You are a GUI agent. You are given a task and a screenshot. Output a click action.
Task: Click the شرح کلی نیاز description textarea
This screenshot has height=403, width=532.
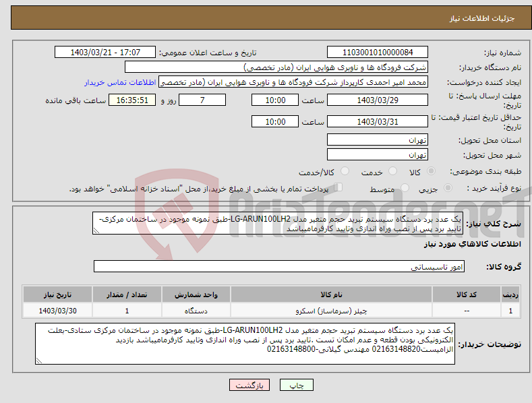coord(278,223)
